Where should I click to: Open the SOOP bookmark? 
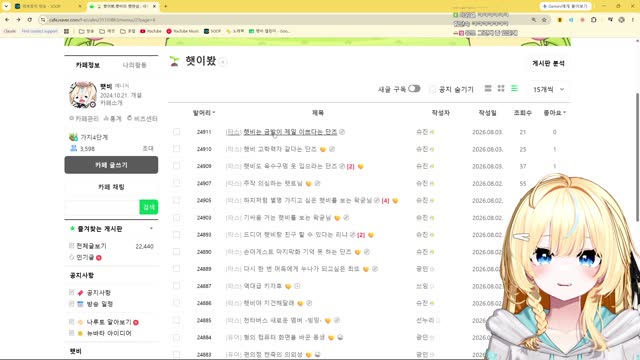click(x=212, y=31)
